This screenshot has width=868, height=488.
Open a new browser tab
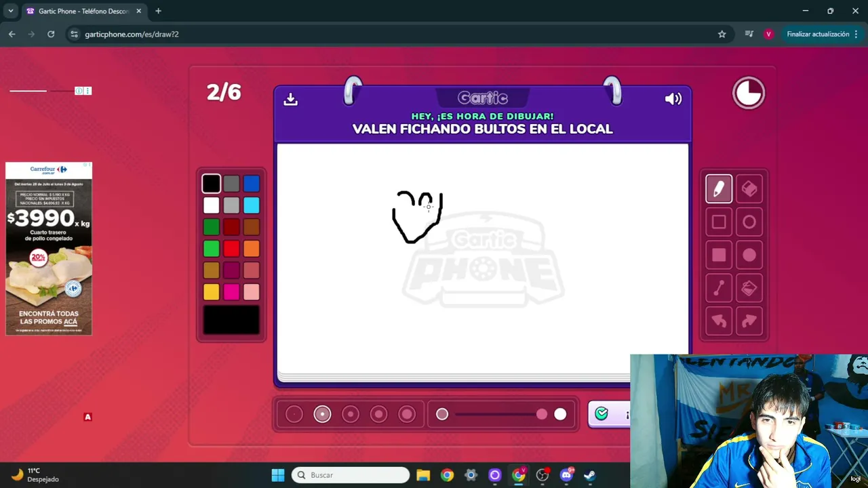(158, 11)
